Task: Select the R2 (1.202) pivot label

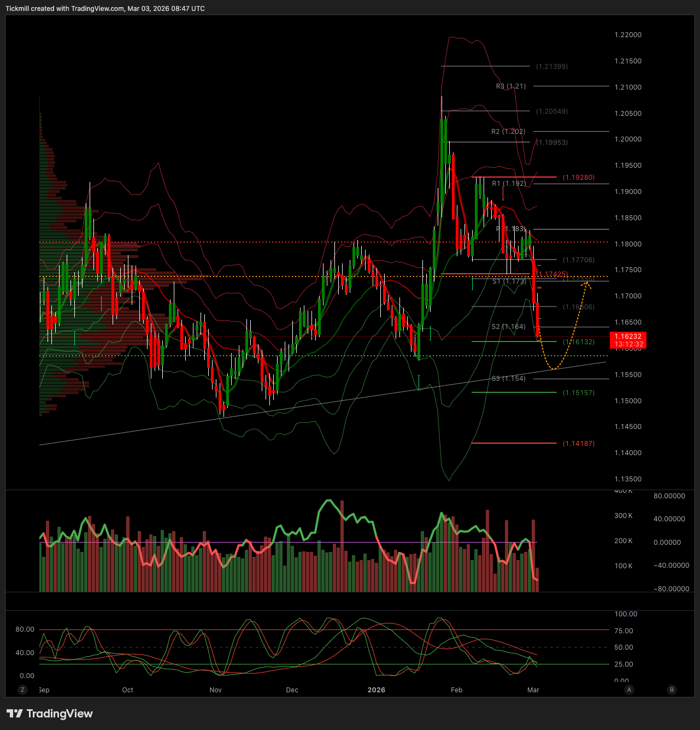Action: (508, 132)
